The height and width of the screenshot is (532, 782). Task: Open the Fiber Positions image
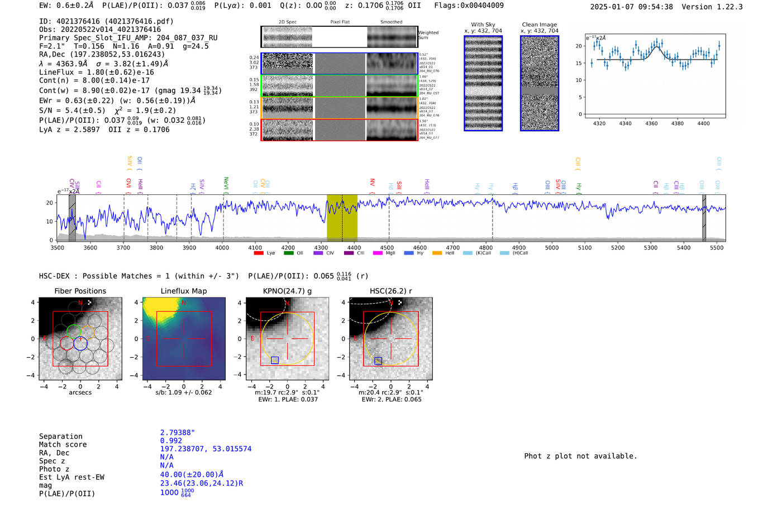click(x=80, y=339)
